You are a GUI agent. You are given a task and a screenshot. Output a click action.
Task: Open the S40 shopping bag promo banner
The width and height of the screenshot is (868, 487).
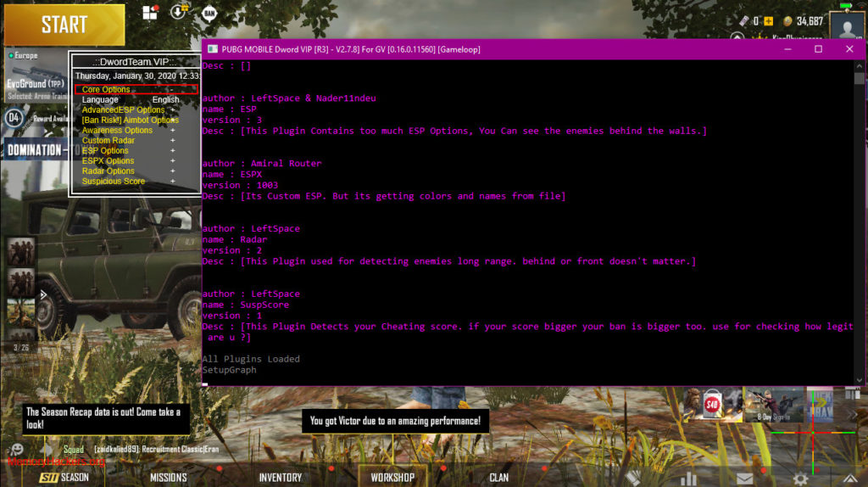click(x=712, y=405)
